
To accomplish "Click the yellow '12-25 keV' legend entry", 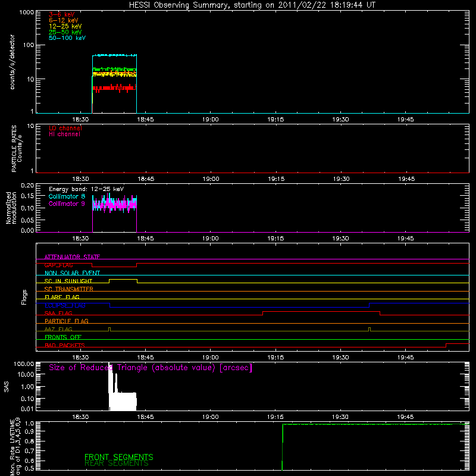I will [65, 26].
